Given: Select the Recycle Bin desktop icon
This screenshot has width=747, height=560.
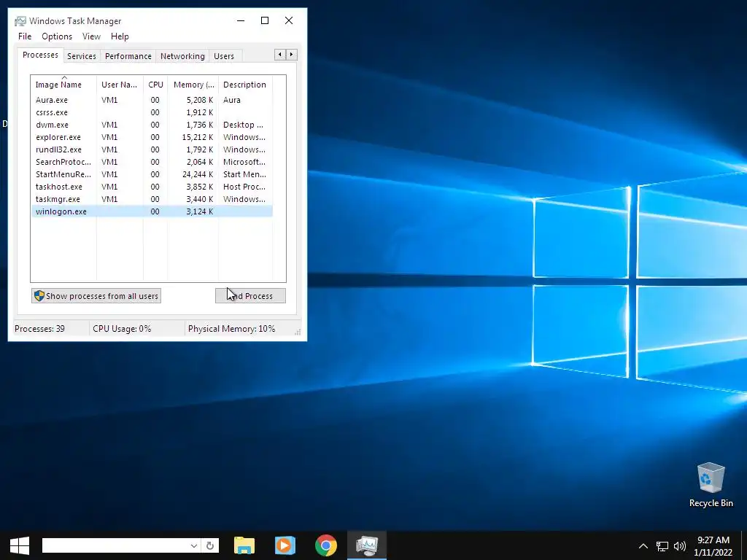Looking at the screenshot, I should [x=711, y=485].
